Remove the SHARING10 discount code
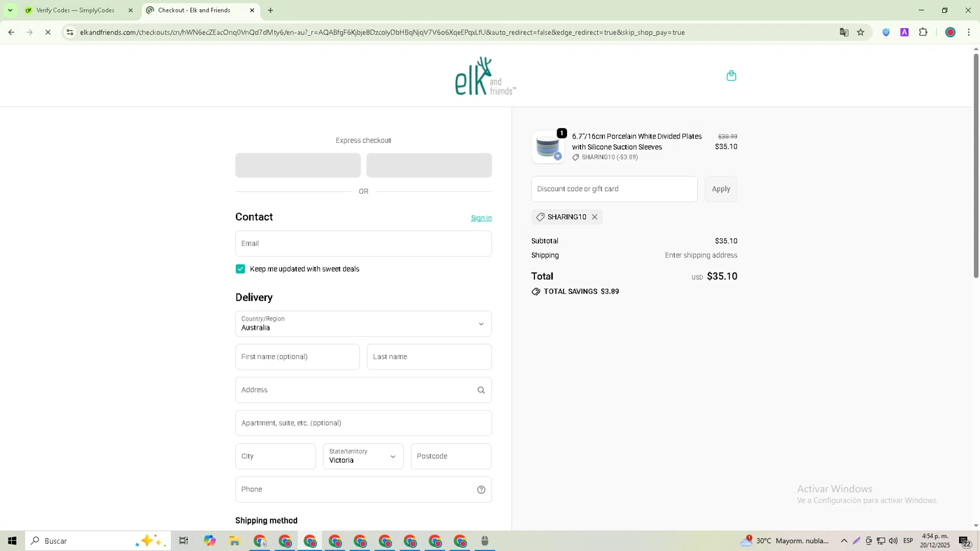This screenshot has height=551, width=980. coord(595,217)
